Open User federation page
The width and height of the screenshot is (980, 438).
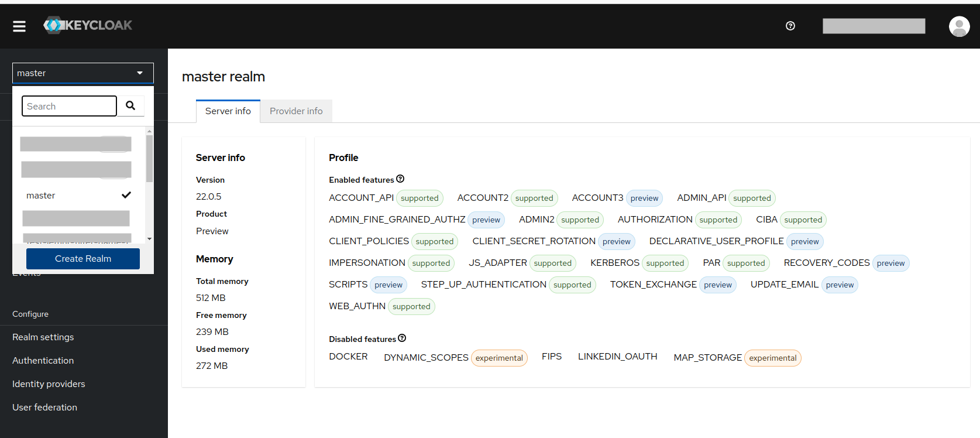point(44,408)
